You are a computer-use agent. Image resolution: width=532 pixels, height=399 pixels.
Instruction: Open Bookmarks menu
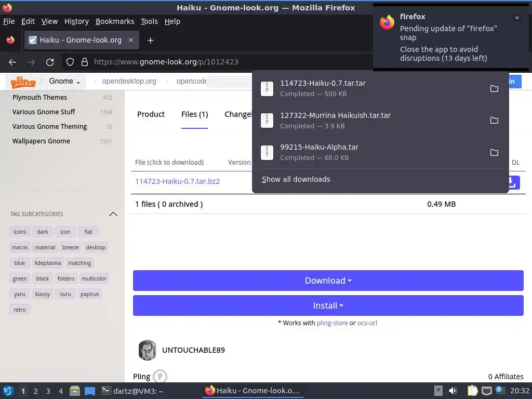click(x=115, y=21)
